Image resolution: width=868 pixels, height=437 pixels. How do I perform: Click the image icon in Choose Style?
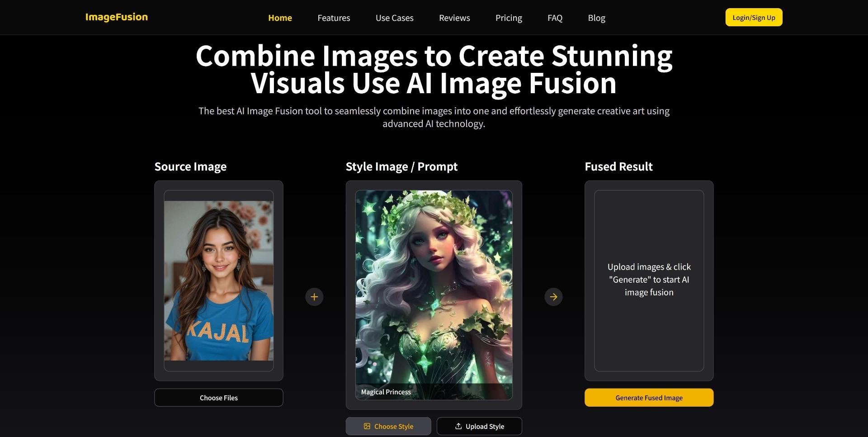[367, 426]
